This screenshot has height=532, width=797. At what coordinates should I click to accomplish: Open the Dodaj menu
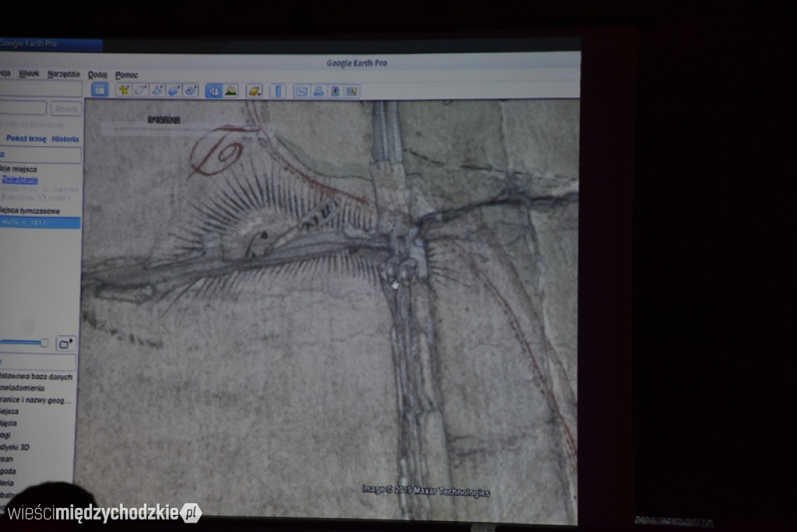(97, 75)
